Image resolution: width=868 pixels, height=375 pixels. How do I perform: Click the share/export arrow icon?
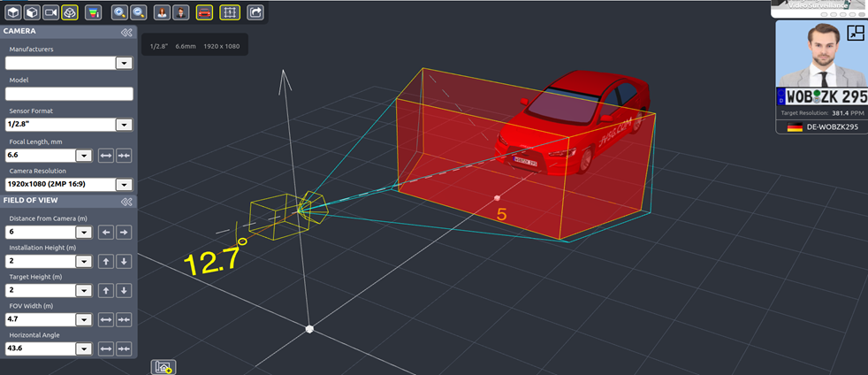coord(255,12)
